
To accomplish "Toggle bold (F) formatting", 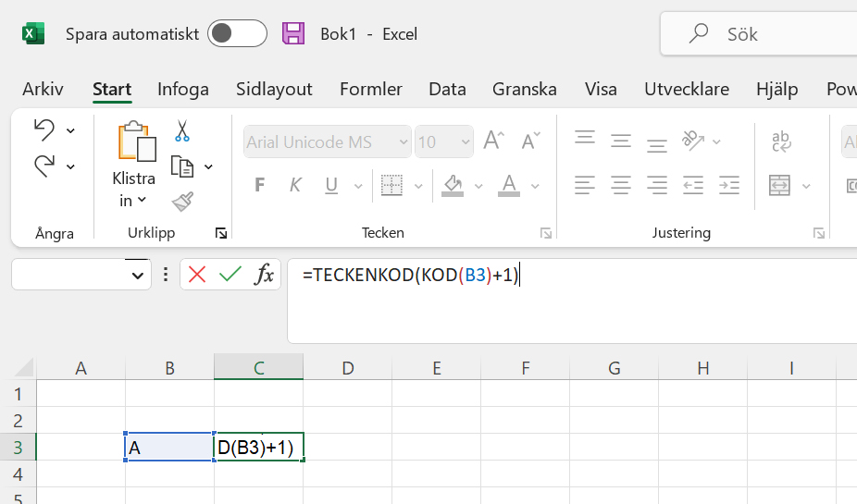I will click(x=260, y=185).
